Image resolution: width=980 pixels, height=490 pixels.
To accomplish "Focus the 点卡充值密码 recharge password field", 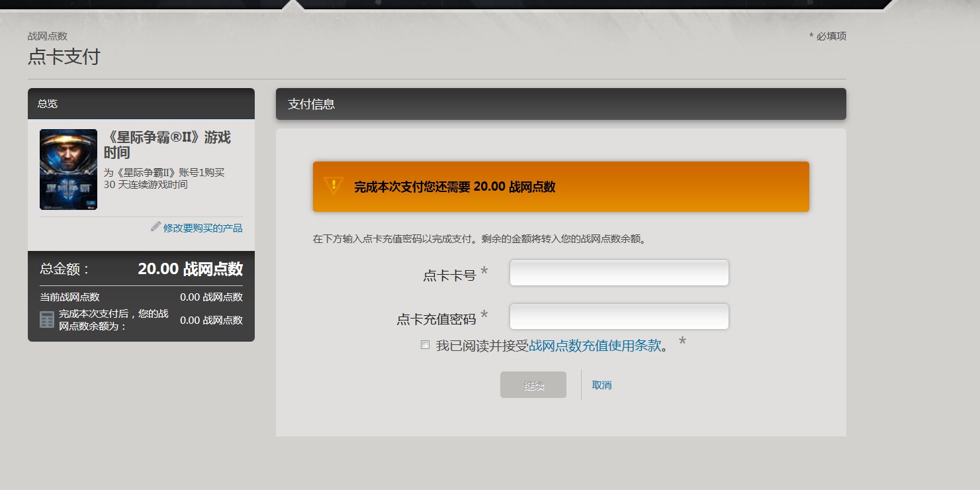I will click(x=618, y=317).
